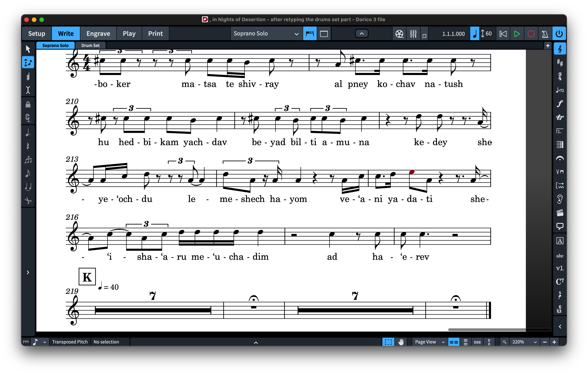Open the Clefs panel
Image resolution: width=588 pixels, height=374 pixels.
click(x=560, y=49)
